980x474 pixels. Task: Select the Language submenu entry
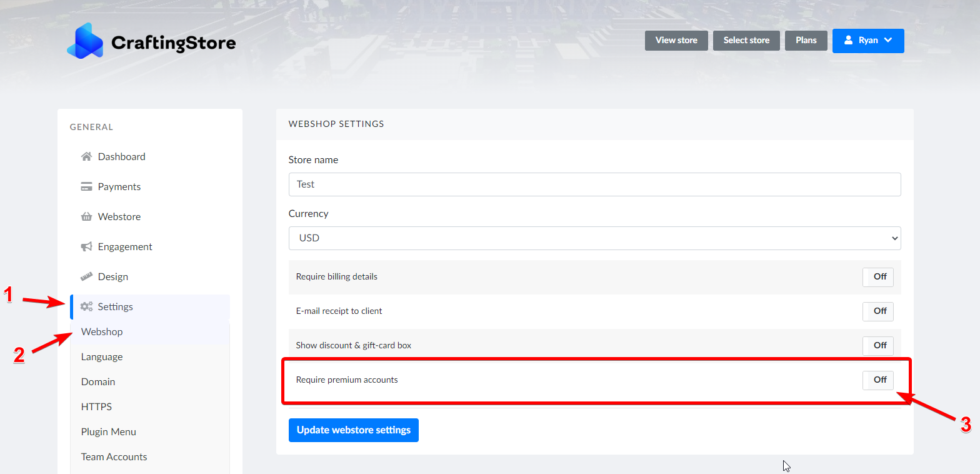tap(150, 356)
